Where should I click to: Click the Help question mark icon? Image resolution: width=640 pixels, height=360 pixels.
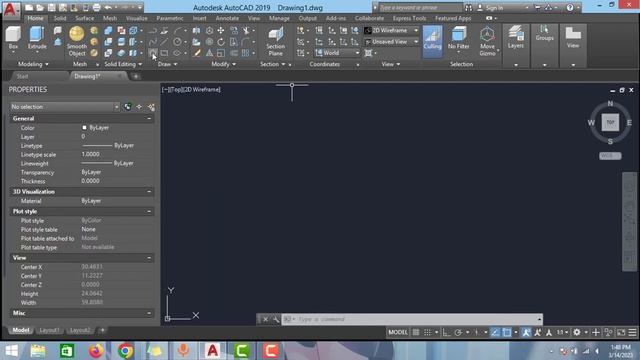point(570,7)
